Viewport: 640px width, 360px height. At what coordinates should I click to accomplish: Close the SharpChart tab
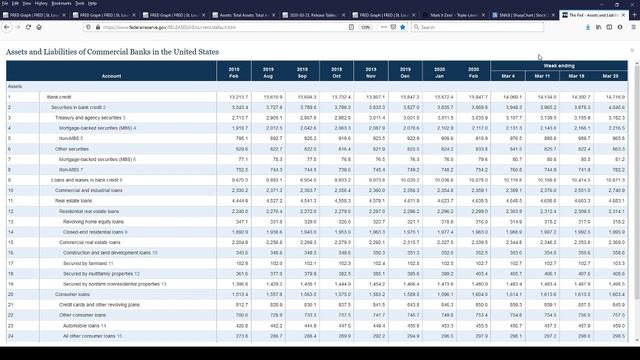553,15
